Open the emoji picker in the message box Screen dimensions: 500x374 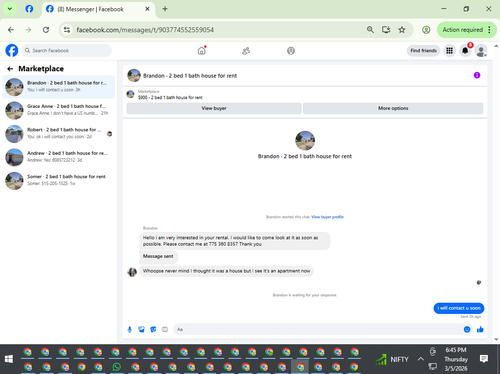click(467, 330)
